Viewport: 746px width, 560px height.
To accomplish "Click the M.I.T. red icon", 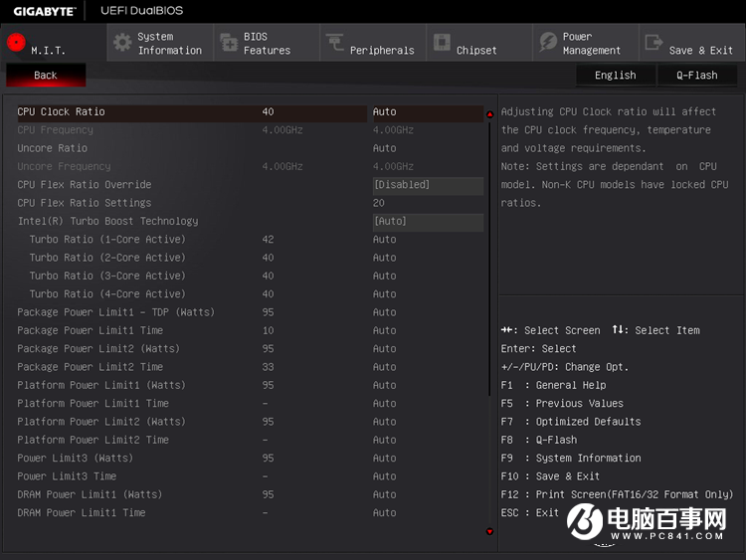I will (16, 43).
